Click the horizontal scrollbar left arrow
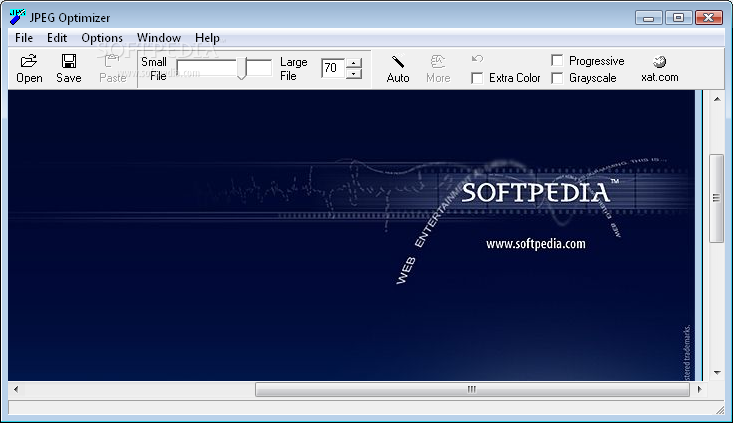The image size is (733, 423). (16, 389)
